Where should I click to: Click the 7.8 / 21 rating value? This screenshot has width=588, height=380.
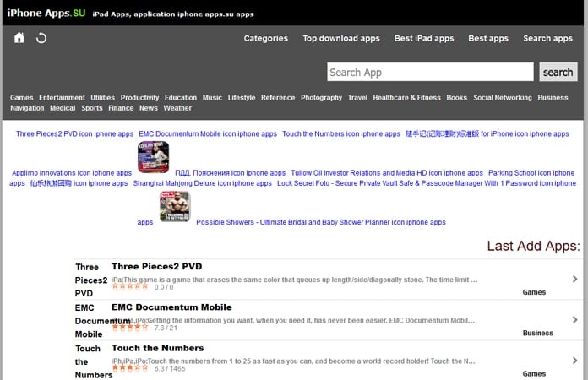point(166,328)
